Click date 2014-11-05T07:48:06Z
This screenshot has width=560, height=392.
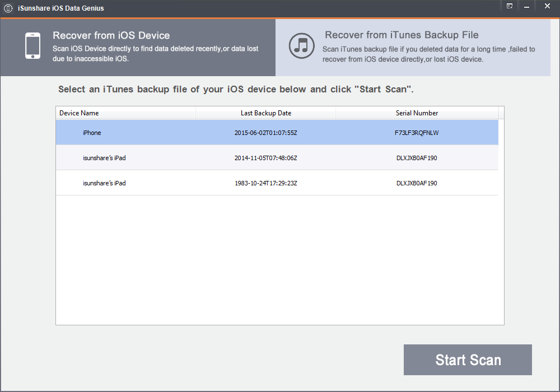[265, 158]
